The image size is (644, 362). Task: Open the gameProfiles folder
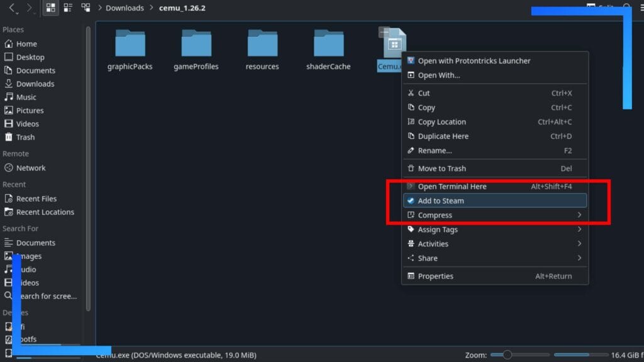[196, 44]
